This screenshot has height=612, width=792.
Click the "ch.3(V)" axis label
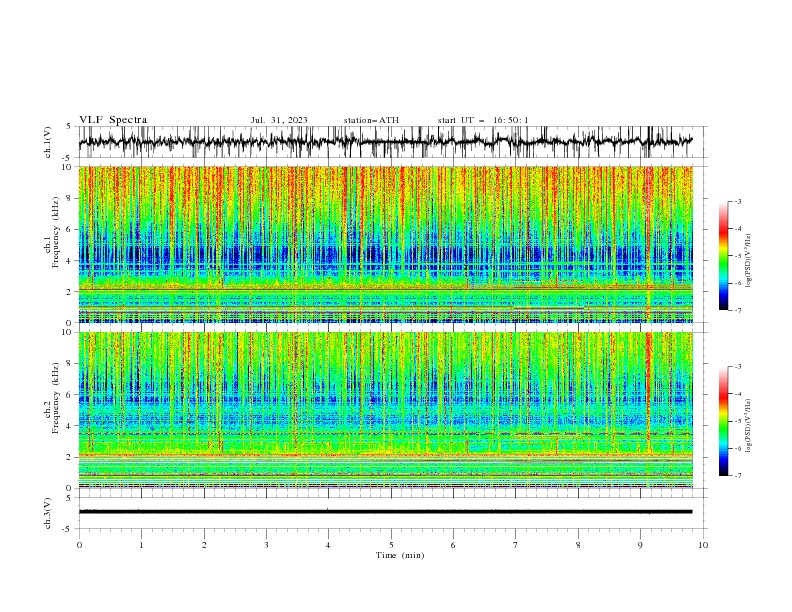48,513
